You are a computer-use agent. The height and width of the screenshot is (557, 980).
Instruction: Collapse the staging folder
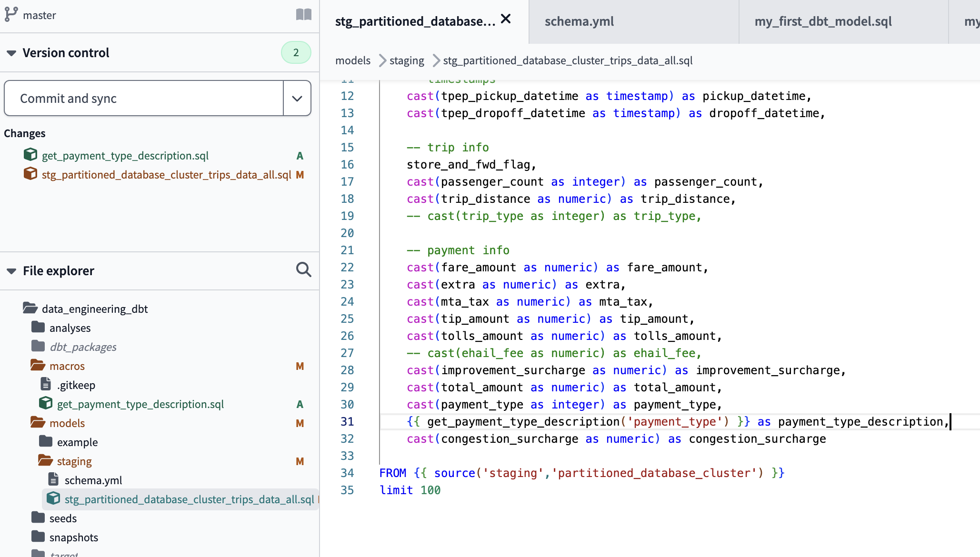[74, 461]
